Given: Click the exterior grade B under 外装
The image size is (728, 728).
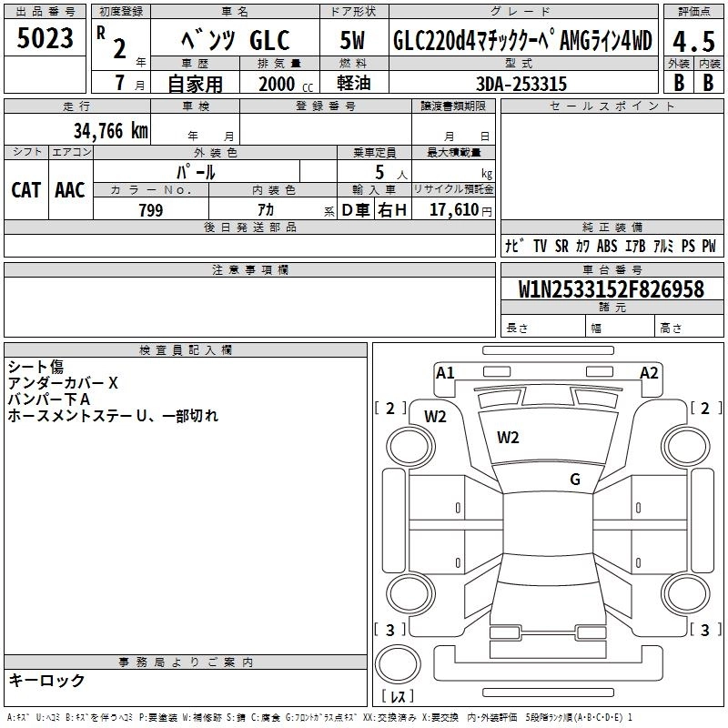Looking at the screenshot, I should pyautogui.click(x=679, y=83).
